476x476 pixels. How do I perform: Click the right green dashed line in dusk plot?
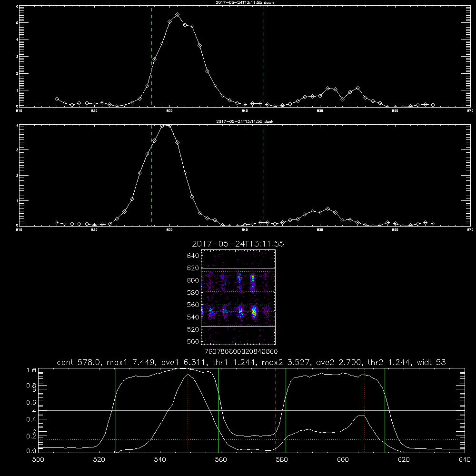[263, 176]
